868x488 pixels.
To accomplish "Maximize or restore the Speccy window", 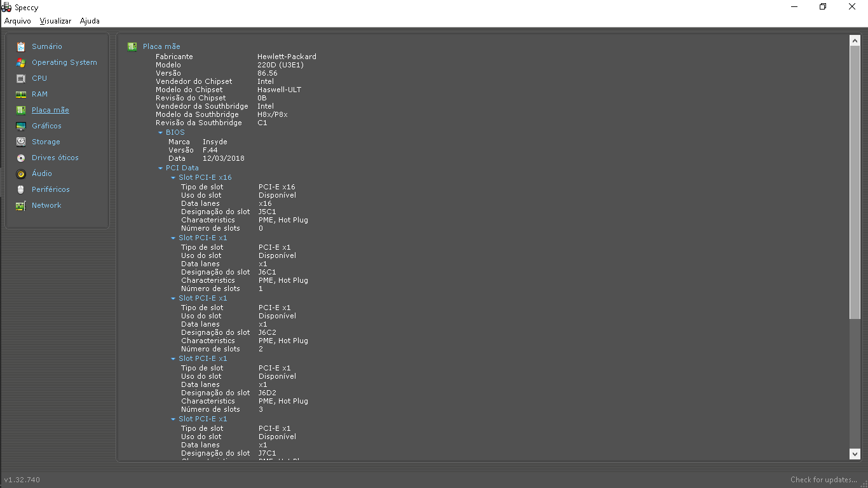I will pyautogui.click(x=823, y=7).
